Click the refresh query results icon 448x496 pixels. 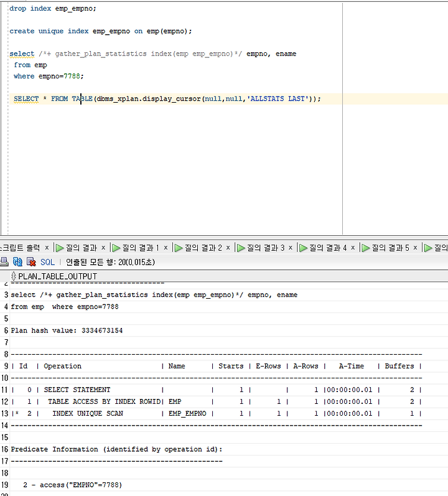[17, 261]
